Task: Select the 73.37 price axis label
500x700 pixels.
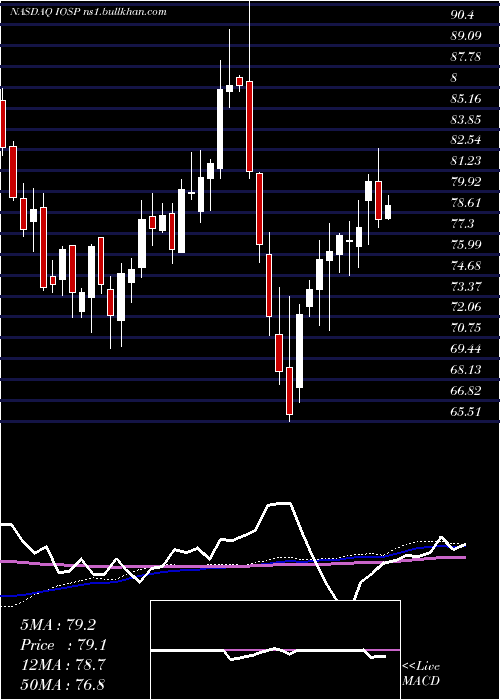Action: (466, 286)
